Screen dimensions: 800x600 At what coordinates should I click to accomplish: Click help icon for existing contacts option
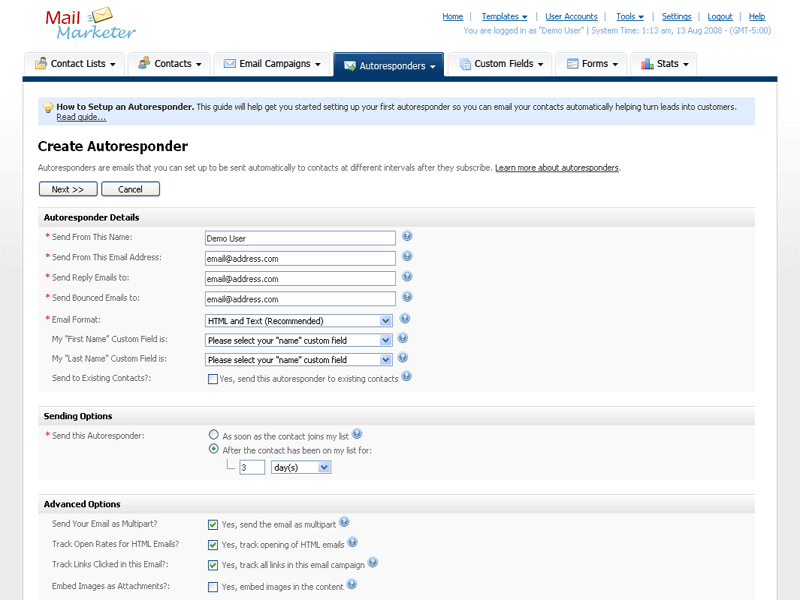406,377
